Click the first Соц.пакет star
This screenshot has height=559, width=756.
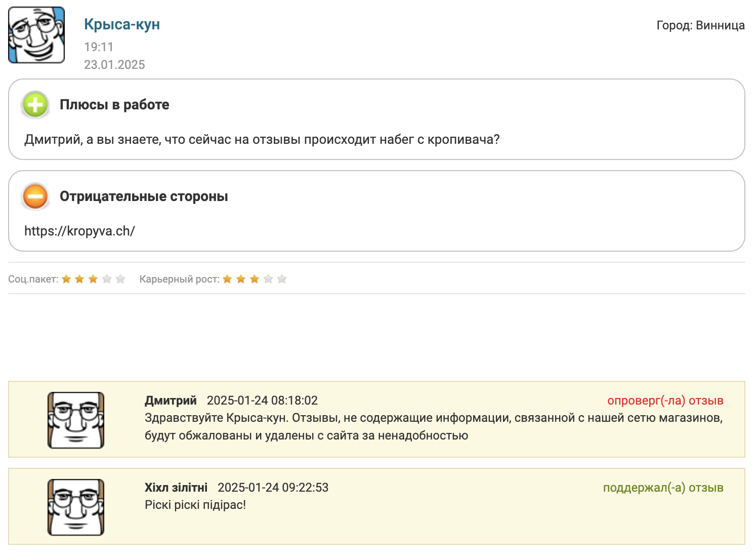(x=66, y=279)
